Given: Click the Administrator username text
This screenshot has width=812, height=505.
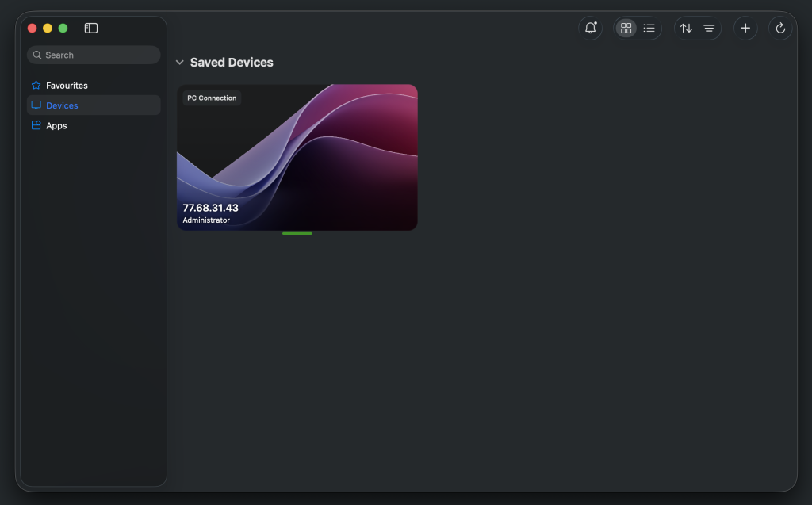Looking at the screenshot, I should (206, 220).
